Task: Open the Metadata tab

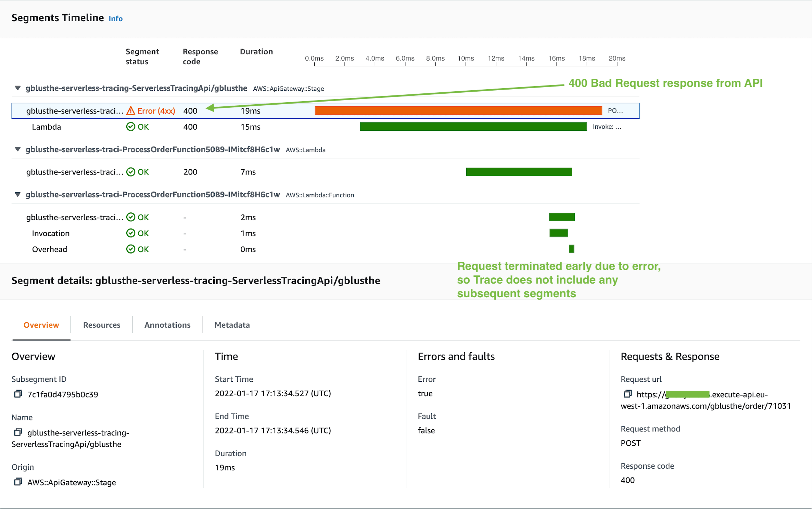Action: point(232,325)
